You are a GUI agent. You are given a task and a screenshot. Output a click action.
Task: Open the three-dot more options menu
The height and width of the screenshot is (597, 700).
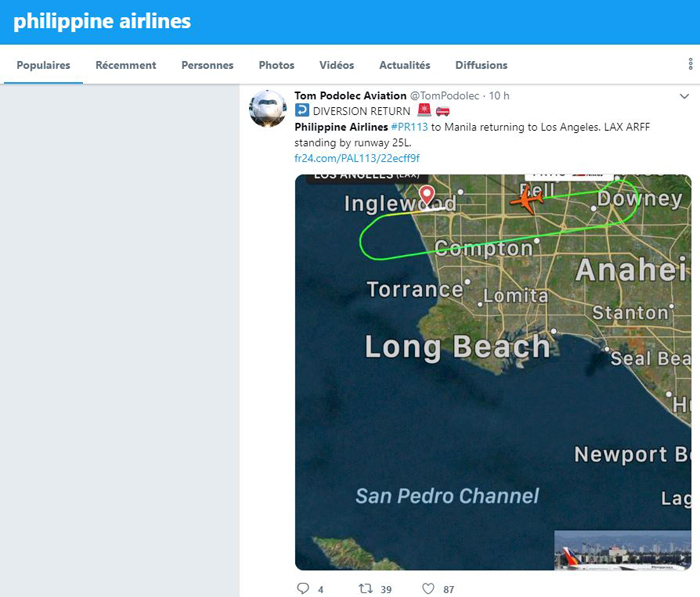pyautogui.click(x=691, y=65)
